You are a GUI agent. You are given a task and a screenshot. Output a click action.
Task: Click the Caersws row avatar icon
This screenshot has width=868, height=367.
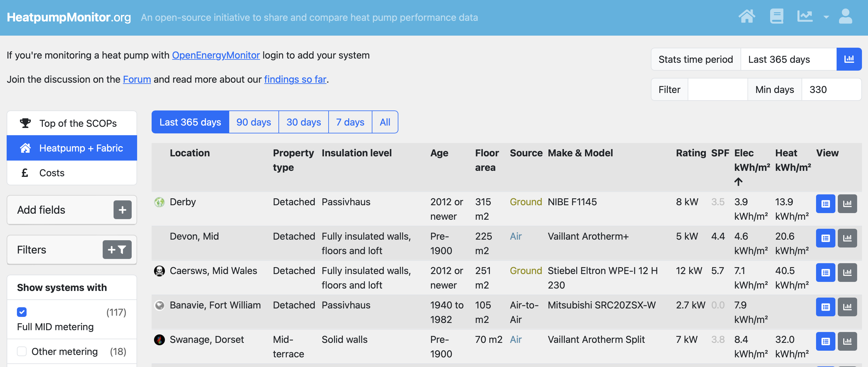(x=159, y=271)
